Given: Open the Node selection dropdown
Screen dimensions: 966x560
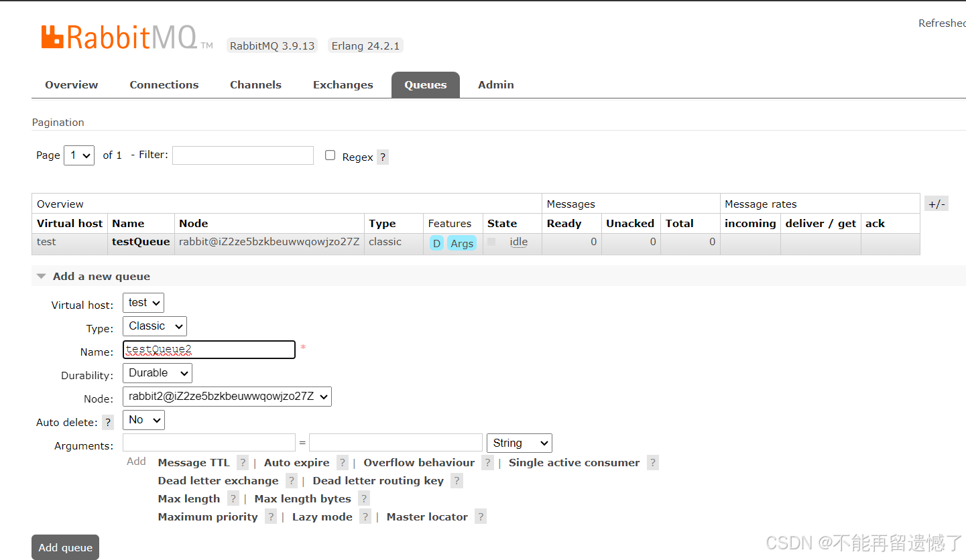Looking at the screenshot, I should pos(227,396).
